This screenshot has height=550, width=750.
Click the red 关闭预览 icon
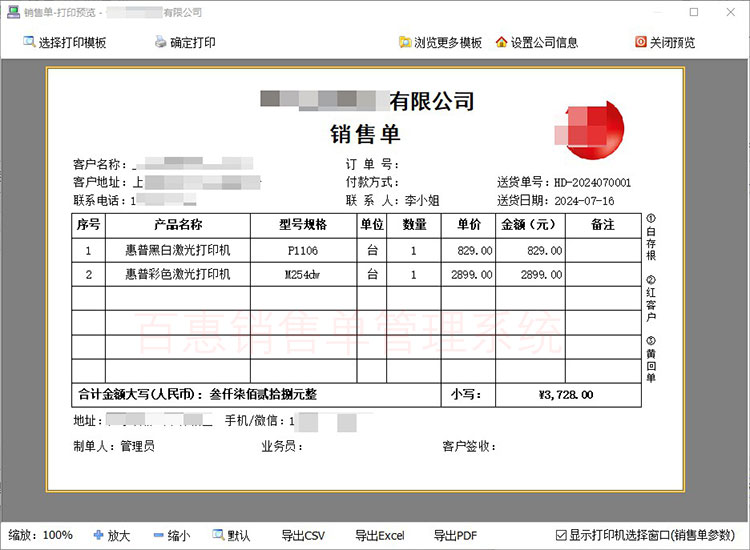click(x=640, y=42)
